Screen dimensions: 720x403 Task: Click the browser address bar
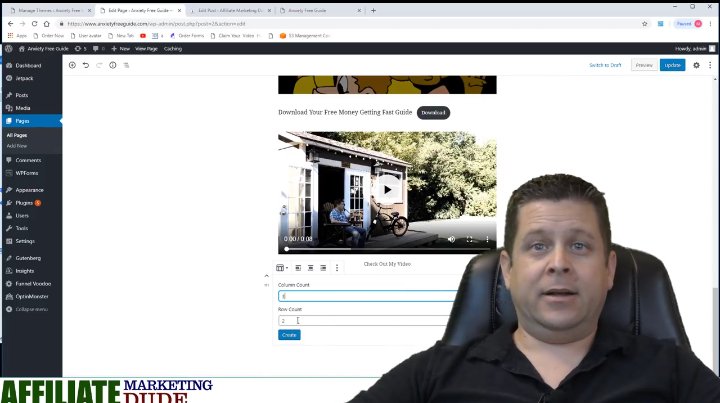pos(349,23)
